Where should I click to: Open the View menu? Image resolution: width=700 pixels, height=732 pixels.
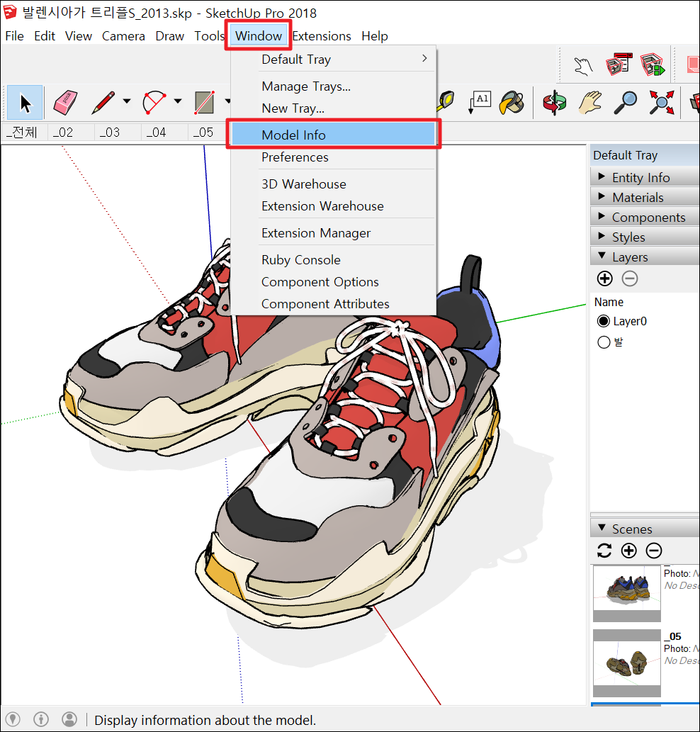tap(79, 36)
